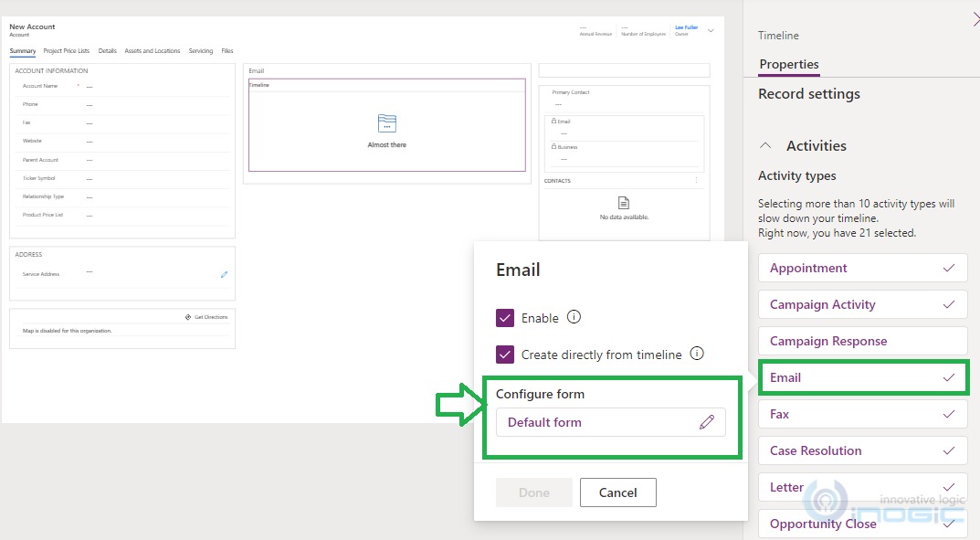The width and height of the screenshot is (980, 540).
Task: Deselect the Appointment activity type
Action: [x=862, y=268]
